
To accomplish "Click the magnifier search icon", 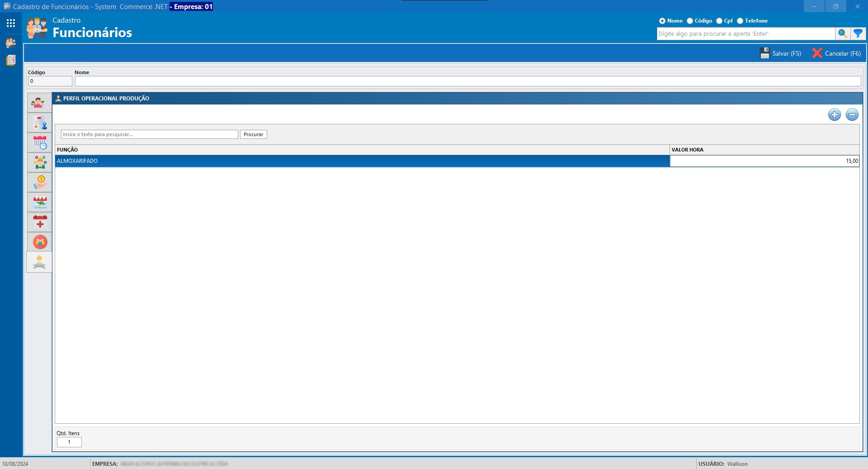I will (842, 34).
